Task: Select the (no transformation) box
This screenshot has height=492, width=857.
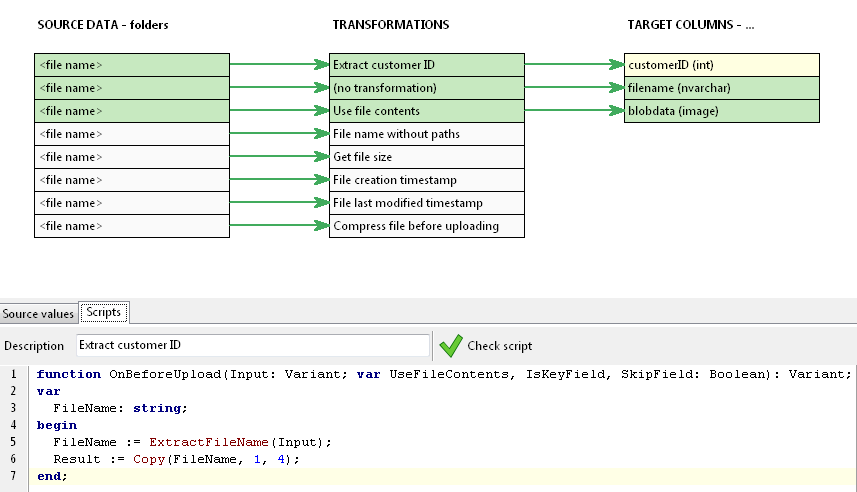Action: [x=426, y=88]
